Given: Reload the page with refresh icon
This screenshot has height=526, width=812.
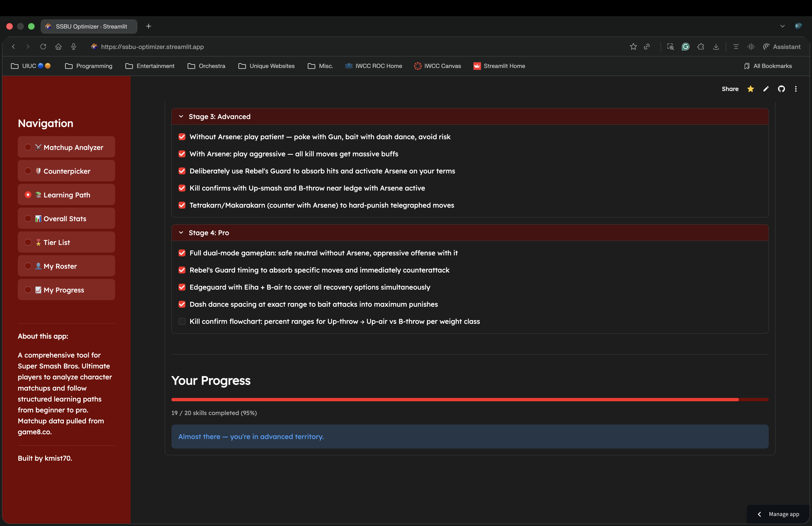Looking at the screenshot, I should pyautogui.click(x=43, y=47).
